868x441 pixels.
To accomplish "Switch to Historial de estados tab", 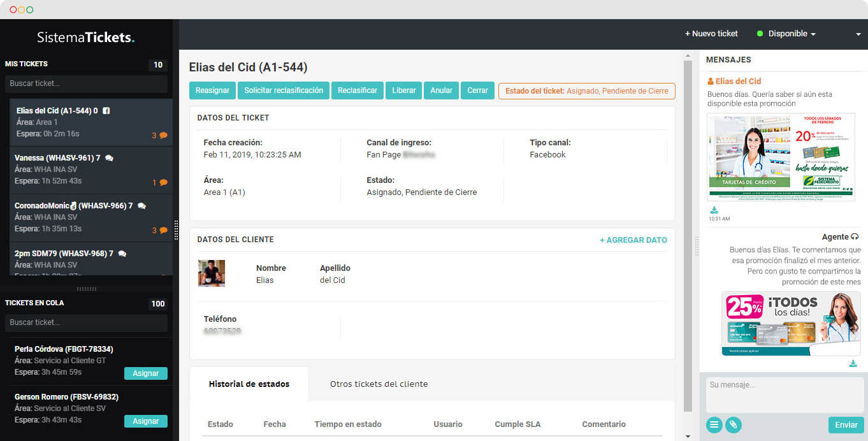I will pos(249,384).
